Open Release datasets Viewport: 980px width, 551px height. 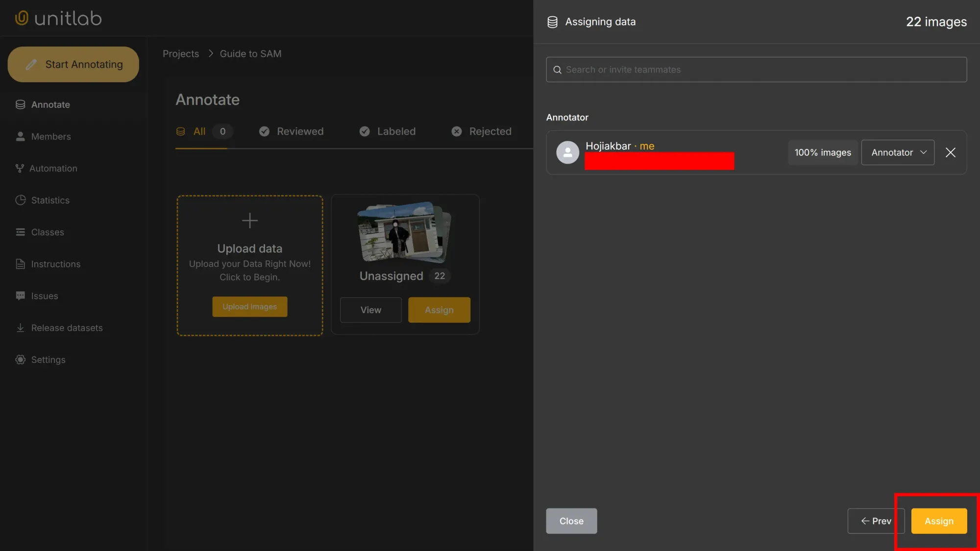click(67, 327)
